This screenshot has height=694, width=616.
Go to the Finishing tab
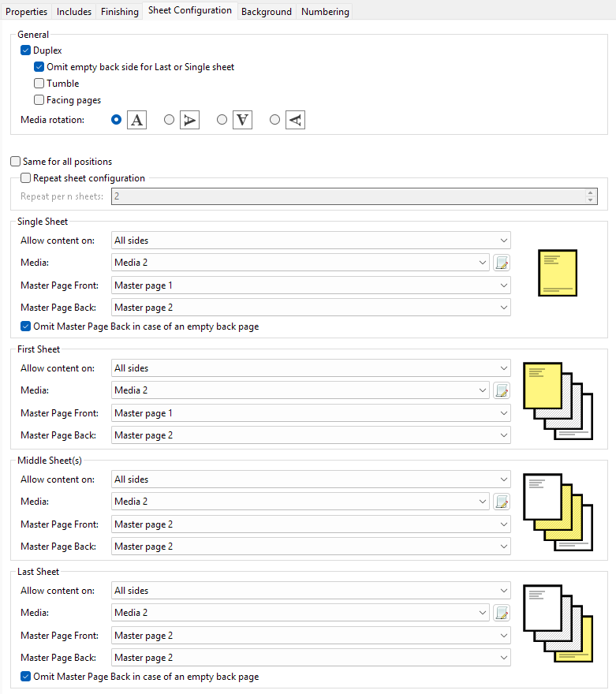coord(120,12)
